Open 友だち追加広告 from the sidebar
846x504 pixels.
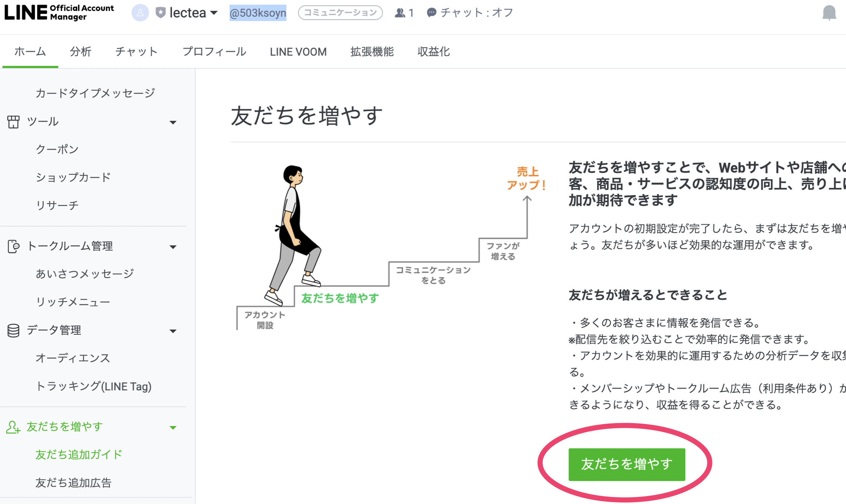pos(73,483)
